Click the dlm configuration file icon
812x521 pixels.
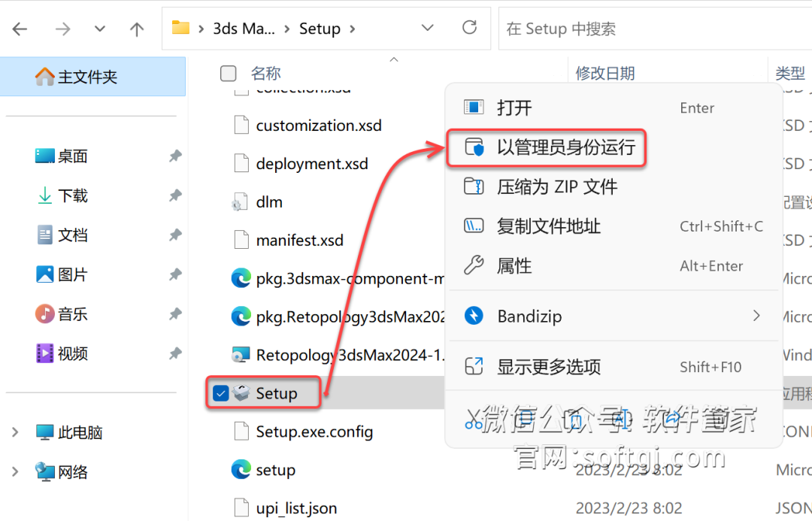pos(241,202)
